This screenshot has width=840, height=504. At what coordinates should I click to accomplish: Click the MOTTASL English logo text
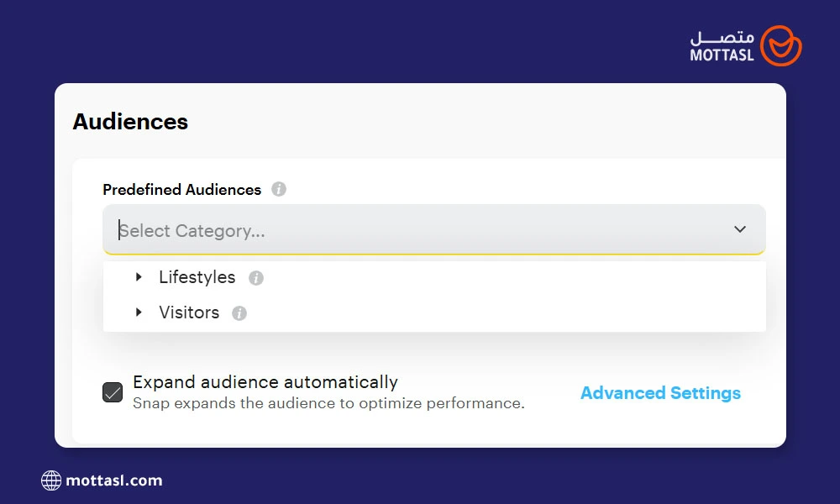(x=722, y=55)
